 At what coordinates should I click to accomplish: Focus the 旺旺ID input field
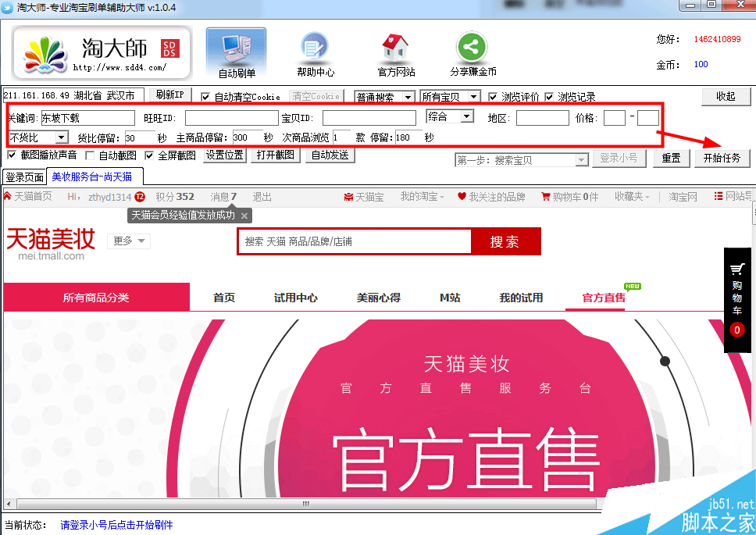pyautogui.click(x=232, y=118)
